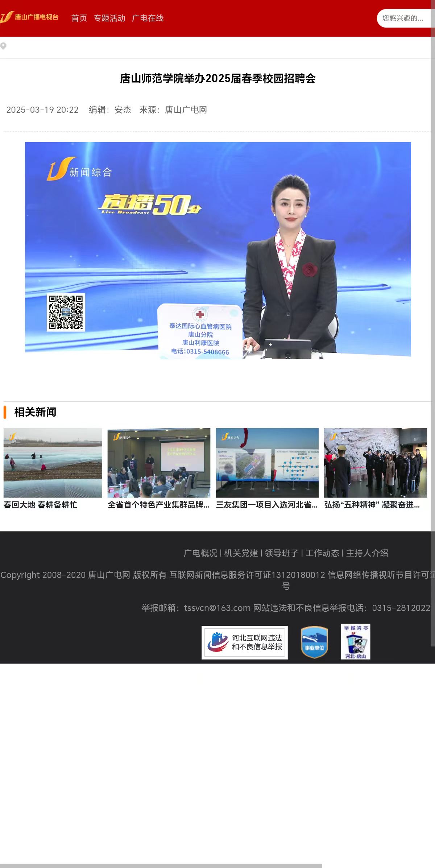Click the Hebei internet violation report badge
Viewport: 435px width, 868px height.
click(x=245, y=642)
